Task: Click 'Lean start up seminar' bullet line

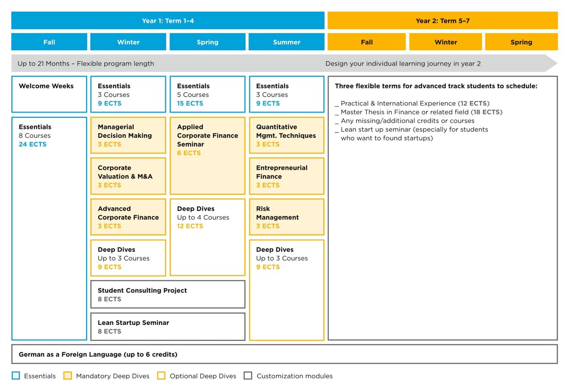Action: (x=411, y=134)
